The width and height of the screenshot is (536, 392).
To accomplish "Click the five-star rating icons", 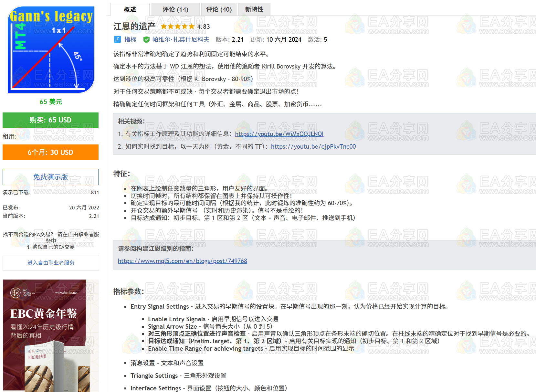I will point(178,26).
